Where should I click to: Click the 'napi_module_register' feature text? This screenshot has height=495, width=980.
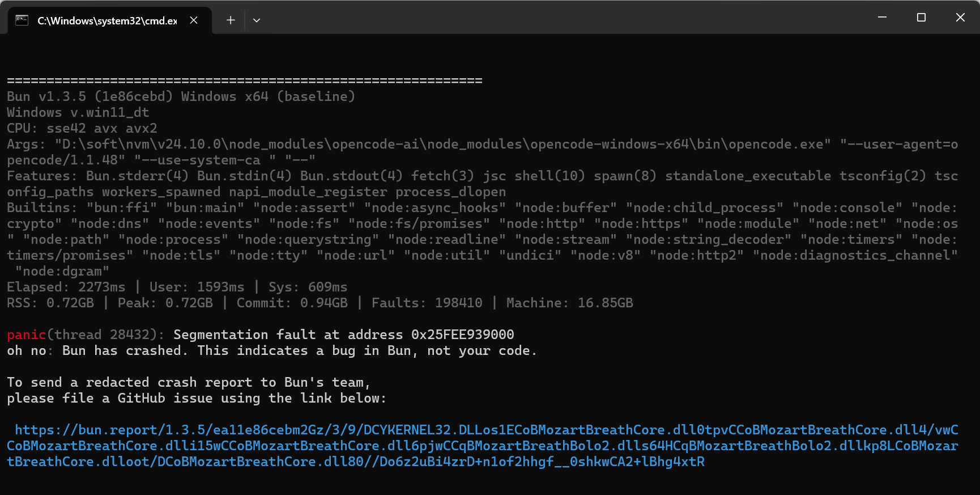pos(308,192)
